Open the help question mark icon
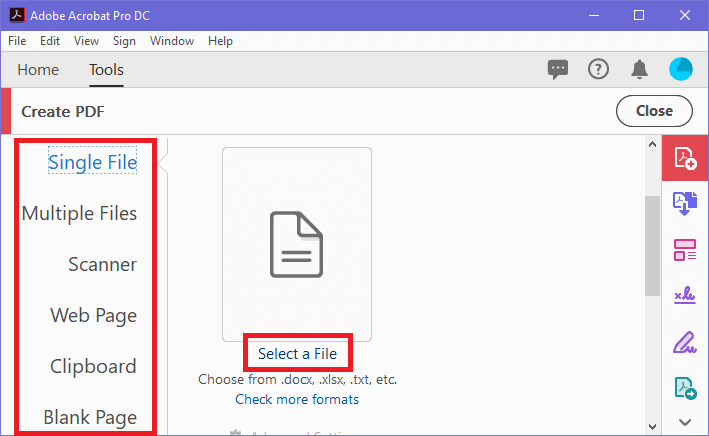Viewport: 709px width, 436px height. pyautogui.click(x=598, y=70)
